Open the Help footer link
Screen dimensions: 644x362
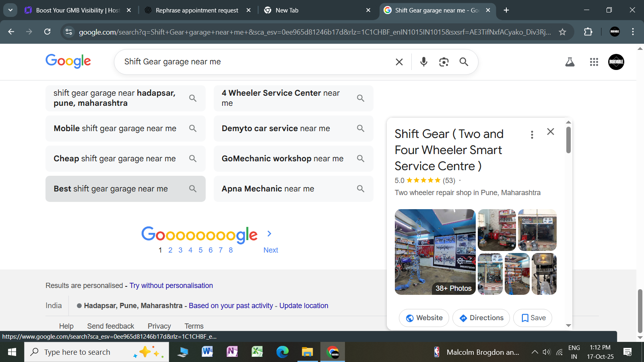pyautogui.click(x=66, y=326)
